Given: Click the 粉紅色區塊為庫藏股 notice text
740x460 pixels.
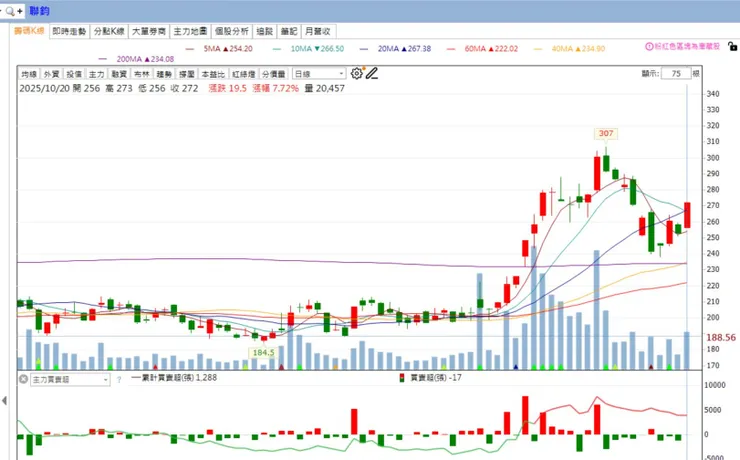Looking at the screenshot, I should pos(687,46).
